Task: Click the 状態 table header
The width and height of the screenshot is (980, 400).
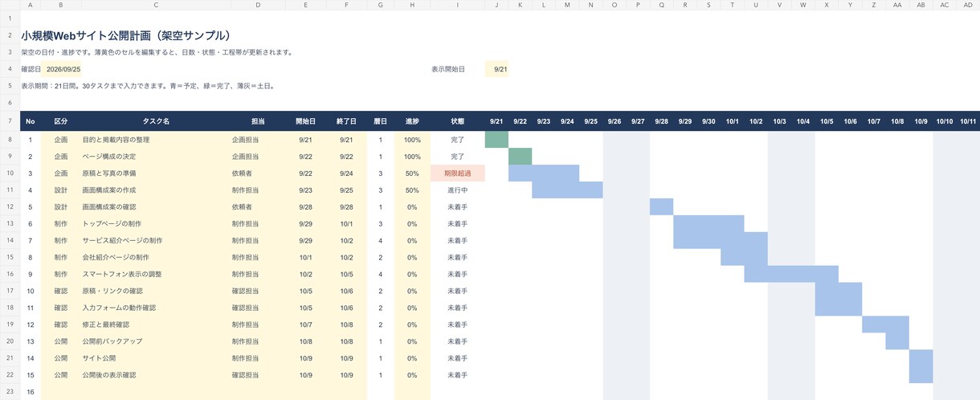Action: tap(458, 121)
